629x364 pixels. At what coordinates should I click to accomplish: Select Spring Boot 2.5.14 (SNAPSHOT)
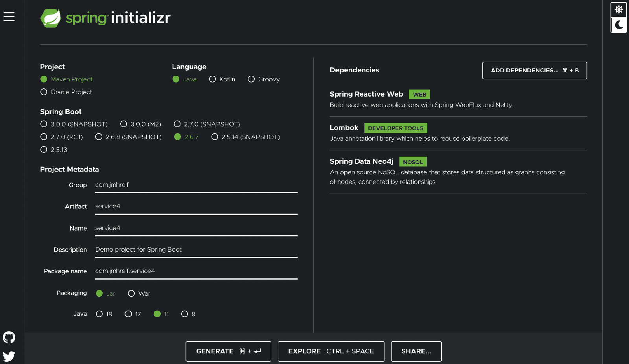pos(246,137)
